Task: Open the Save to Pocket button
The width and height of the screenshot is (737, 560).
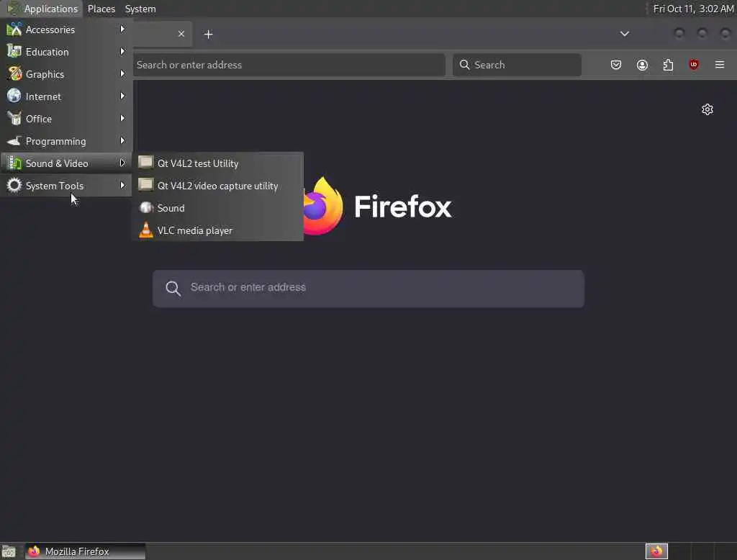Action: (x=616, y=65)
